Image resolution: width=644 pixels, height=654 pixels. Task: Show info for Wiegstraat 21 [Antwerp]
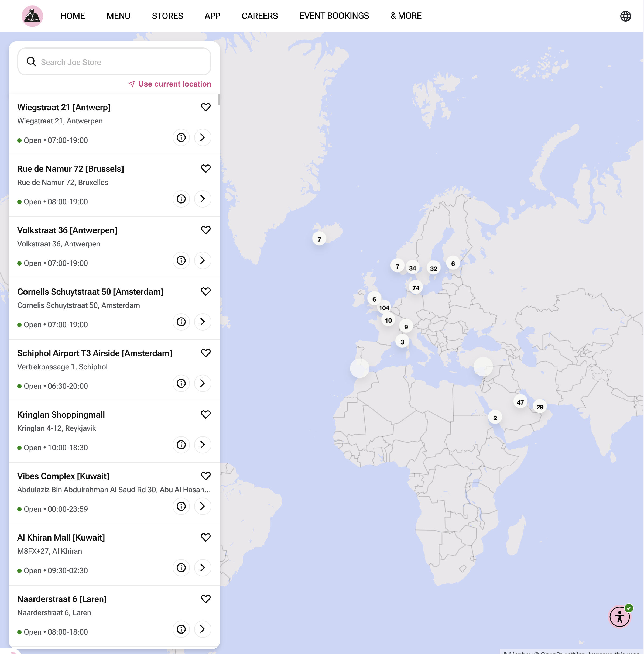181,137
